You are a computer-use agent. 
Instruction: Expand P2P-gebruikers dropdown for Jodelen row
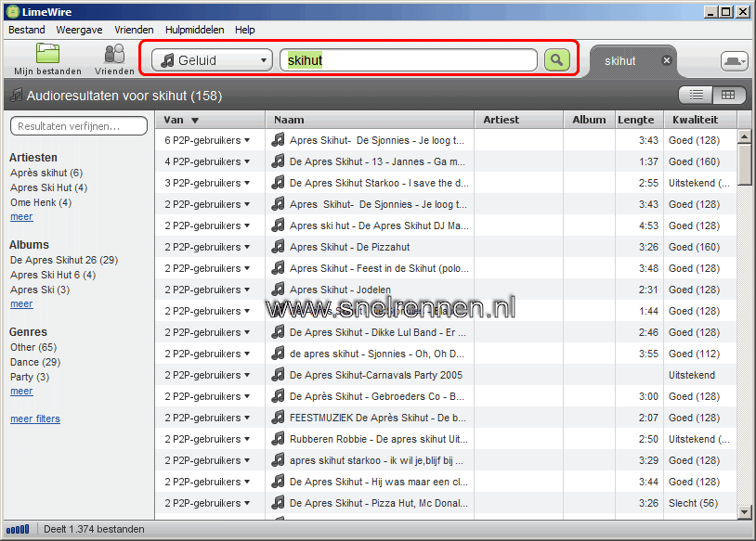click(x=247, y=290)
